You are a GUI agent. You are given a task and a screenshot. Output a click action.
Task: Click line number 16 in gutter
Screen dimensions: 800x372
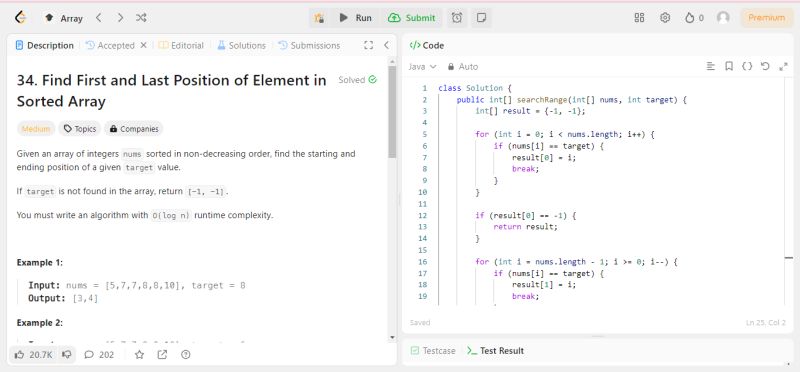(422, 262)
